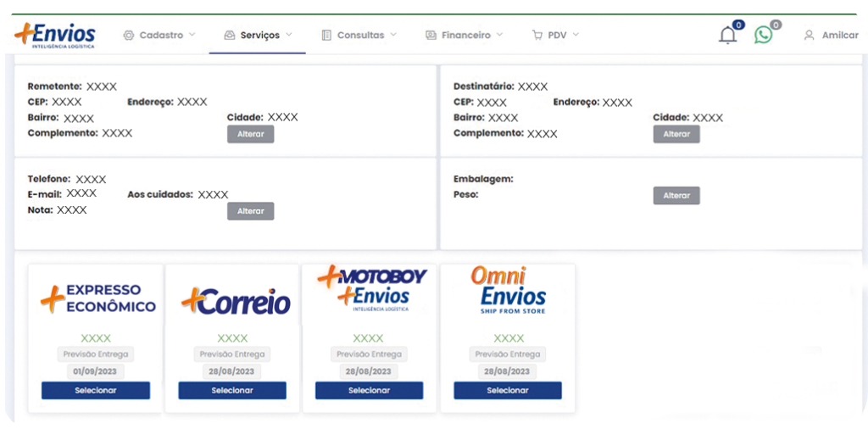This screenshot has height=435, width=868.
Task: Expand the Consultas menu chevron
Action: [393, 34]
